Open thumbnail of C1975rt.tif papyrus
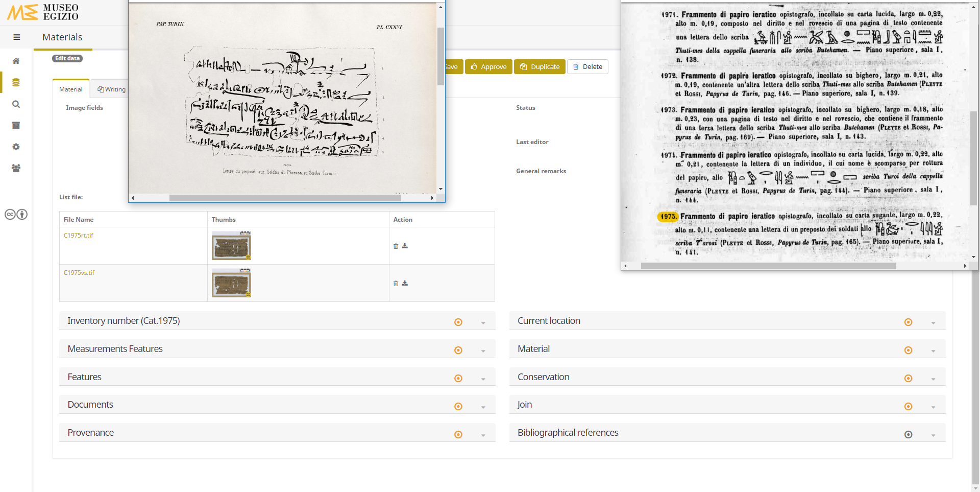The image size is (980, 492). (x=231, y=246)
